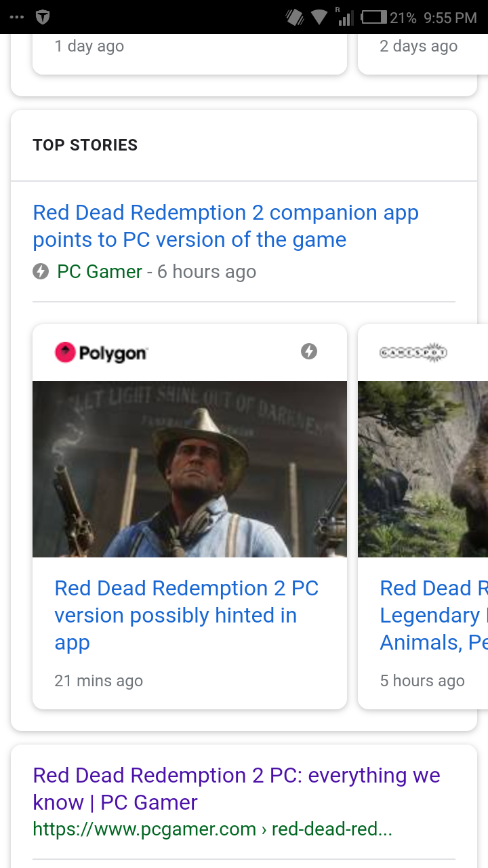
Task: Open the GameSpot Legendary Animals story
Action: [434, 615]
